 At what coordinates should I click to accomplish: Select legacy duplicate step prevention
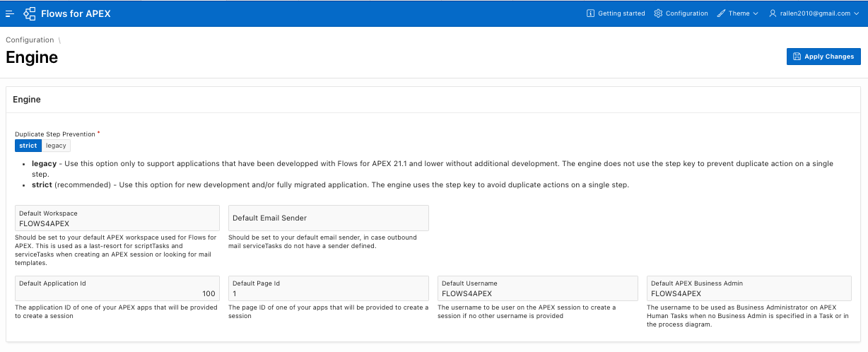(x=56, y=146)
